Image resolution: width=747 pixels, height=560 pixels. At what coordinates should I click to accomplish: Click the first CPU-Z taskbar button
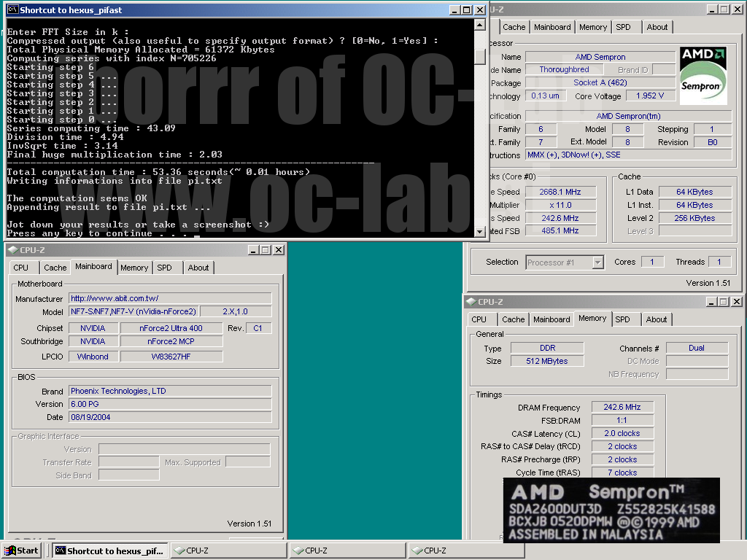[228, 551]
